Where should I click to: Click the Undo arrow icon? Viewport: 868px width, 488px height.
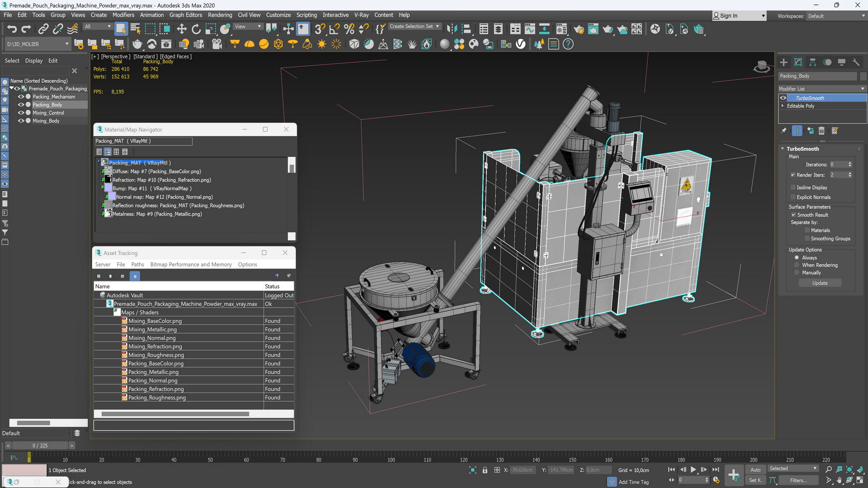click(x=12, y=29)
